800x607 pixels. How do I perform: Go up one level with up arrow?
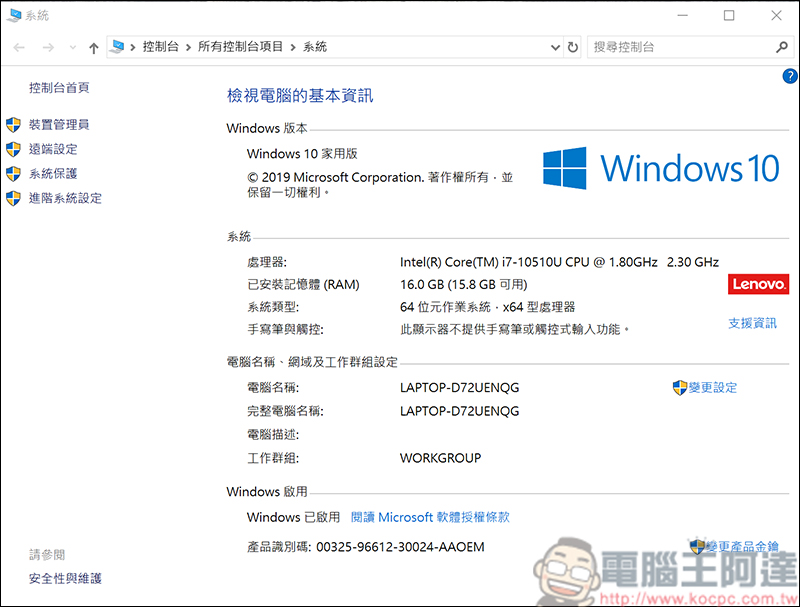click(x=93, y=48)
